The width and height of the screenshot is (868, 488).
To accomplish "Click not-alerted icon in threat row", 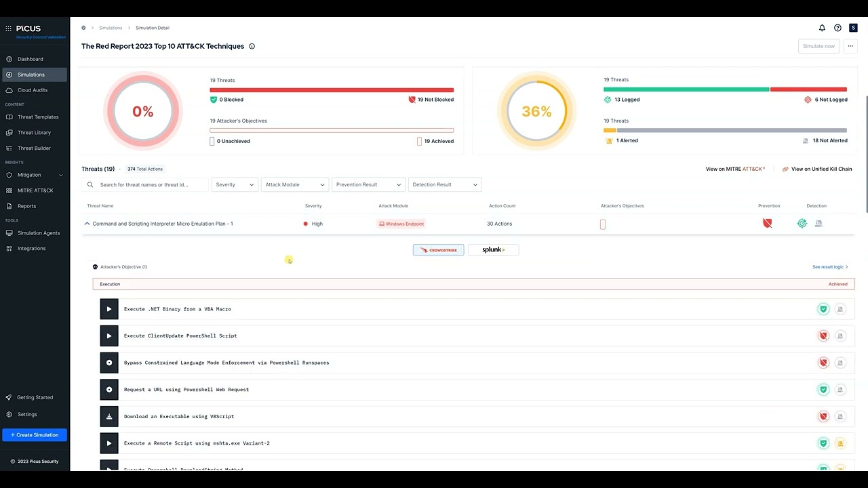I will point(818,224).
